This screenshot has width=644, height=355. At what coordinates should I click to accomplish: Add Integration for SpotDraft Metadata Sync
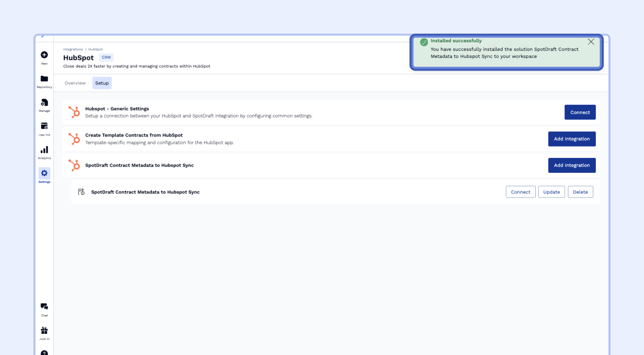572,165
